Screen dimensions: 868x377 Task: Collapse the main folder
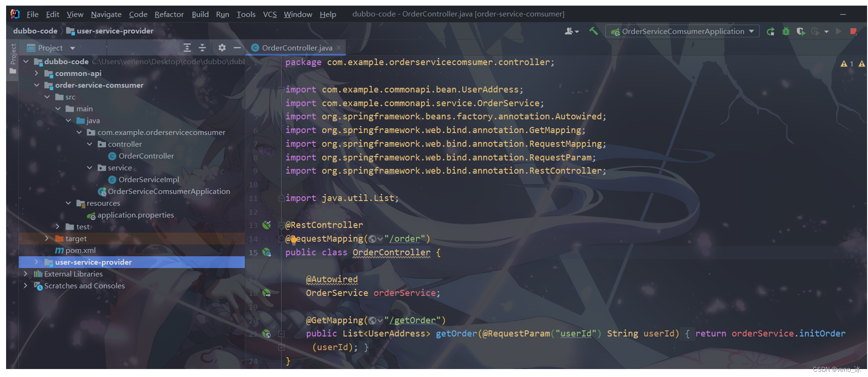point(58,109)
